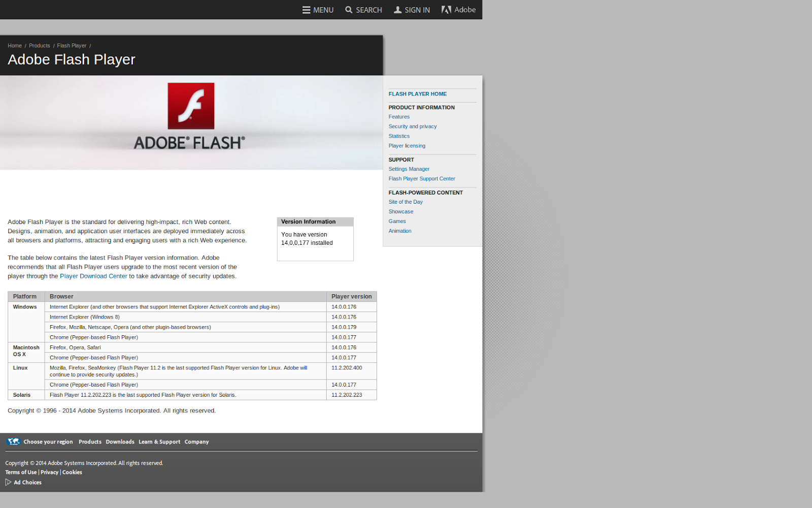The image size is (812, 508).
Task: Click Choose your region in footer
Action: (x=48, y=442)
